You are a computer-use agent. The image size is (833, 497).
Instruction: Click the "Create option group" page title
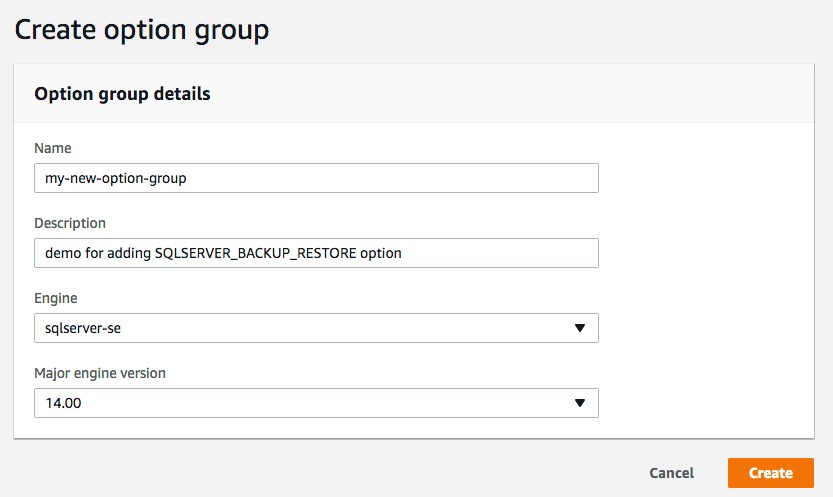[x=142, y=30]
